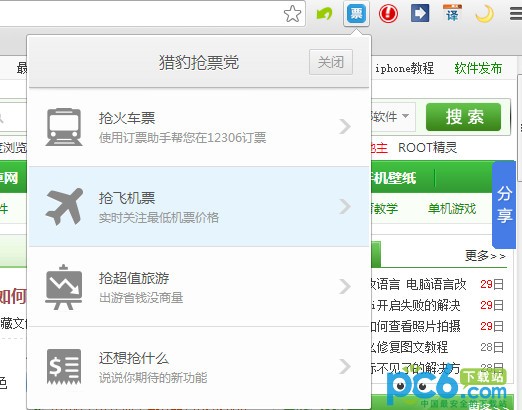
Task: Toggle night mode with the moon icon
Action: [x=484, y=14]
